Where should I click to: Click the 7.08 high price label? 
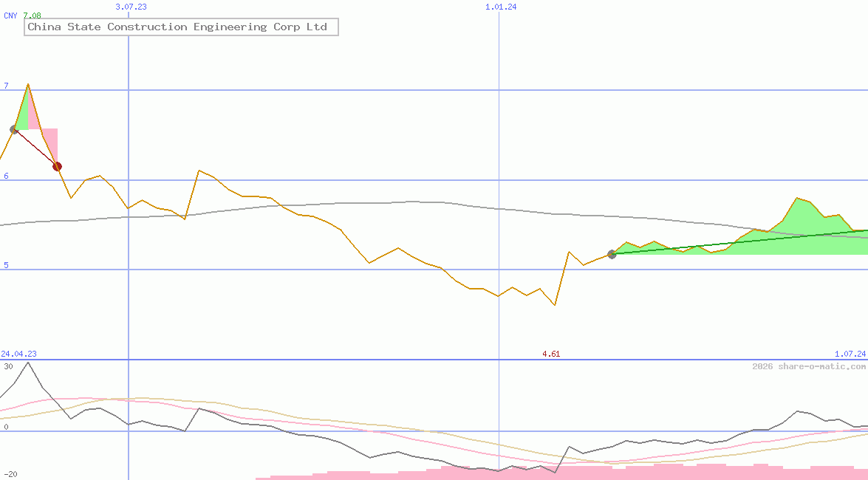(32, 16)
